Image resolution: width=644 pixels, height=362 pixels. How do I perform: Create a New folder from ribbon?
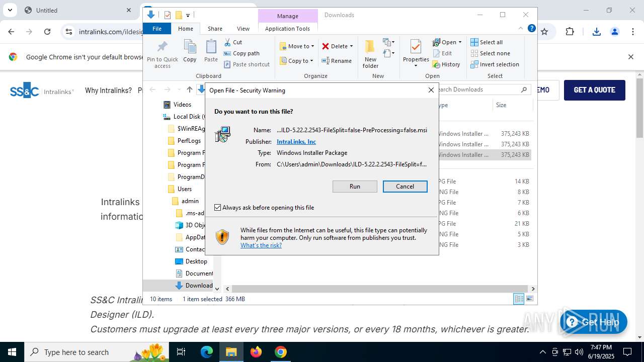click(x=370, y=54)
